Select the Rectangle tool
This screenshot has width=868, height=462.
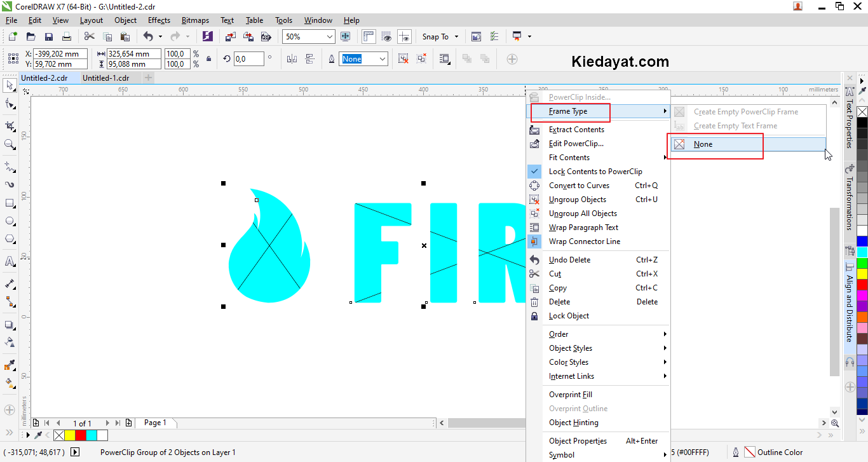10,203
